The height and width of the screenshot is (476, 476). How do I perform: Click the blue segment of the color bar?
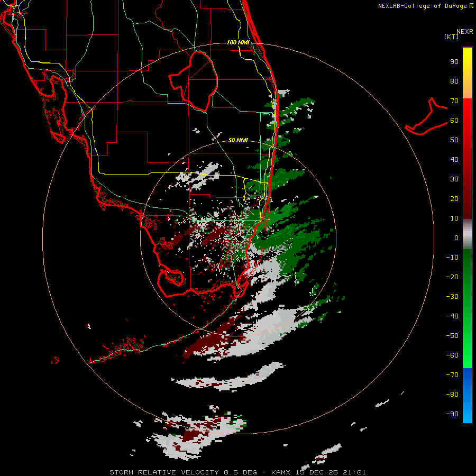(x=467, y=396)
